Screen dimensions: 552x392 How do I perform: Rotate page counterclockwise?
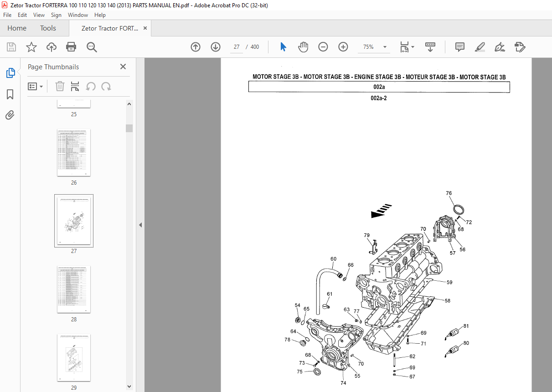pyautogui.click(x=91, y=86)
